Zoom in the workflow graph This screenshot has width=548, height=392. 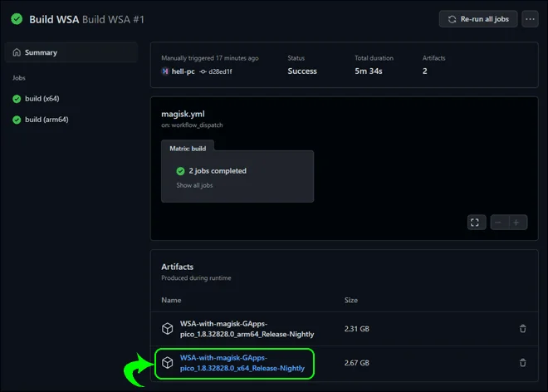click(x=517, y=223)
